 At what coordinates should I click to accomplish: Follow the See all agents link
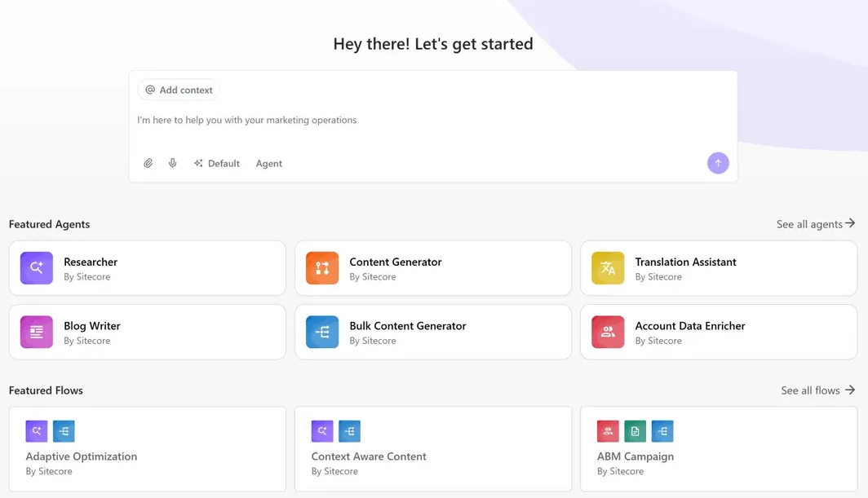[814, 223]
